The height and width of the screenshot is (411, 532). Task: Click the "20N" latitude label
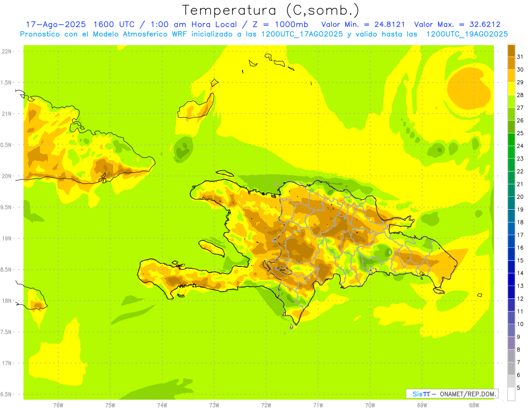click(7, 176)
